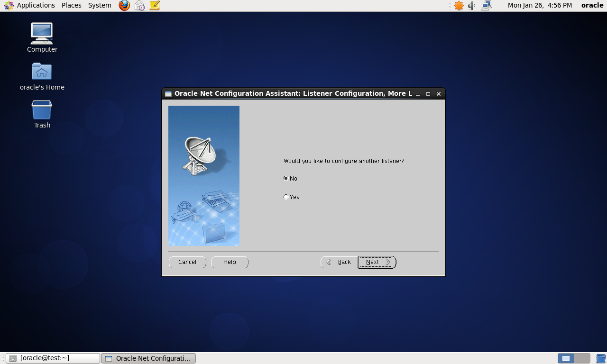
Task: Click the trash applet in bottom panel
Action: click(x=601, y=358)
